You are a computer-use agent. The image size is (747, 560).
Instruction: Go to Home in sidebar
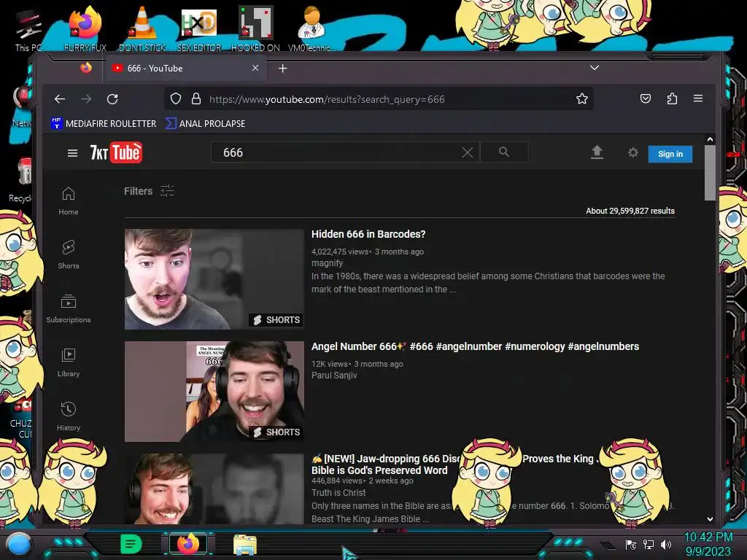coord(69,201)
